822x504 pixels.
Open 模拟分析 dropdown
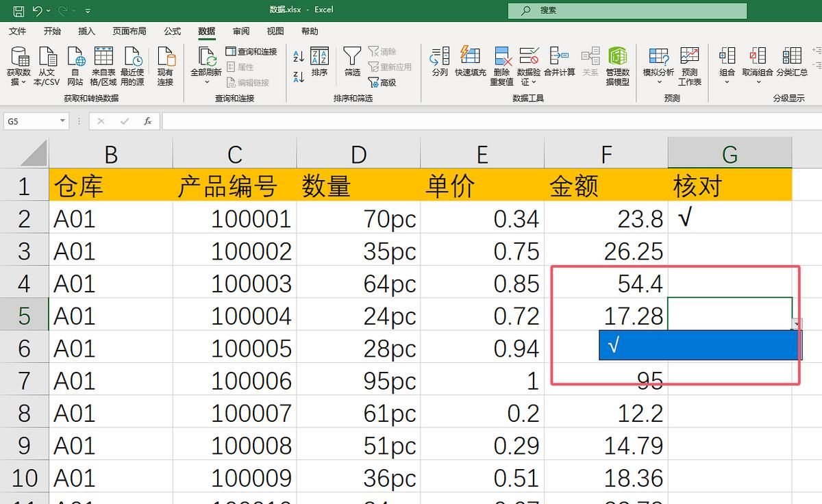[658, 66]
